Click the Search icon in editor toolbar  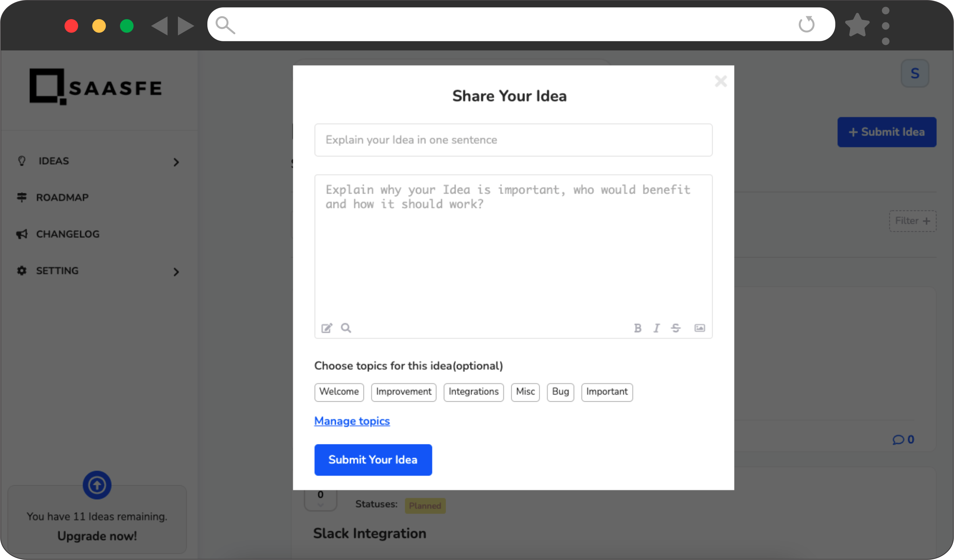[x=346, y=327]
